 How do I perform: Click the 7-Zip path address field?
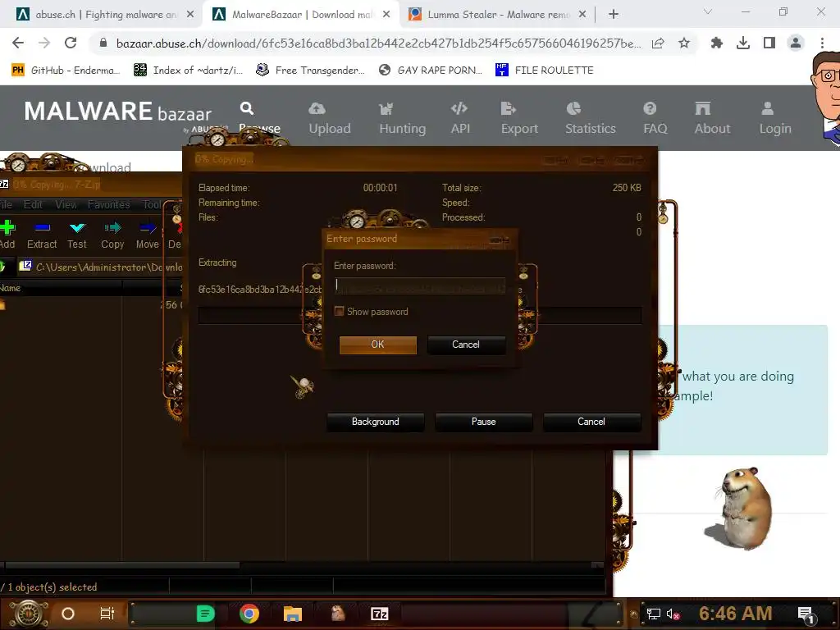pyautogui.click(x=101, y=267)
